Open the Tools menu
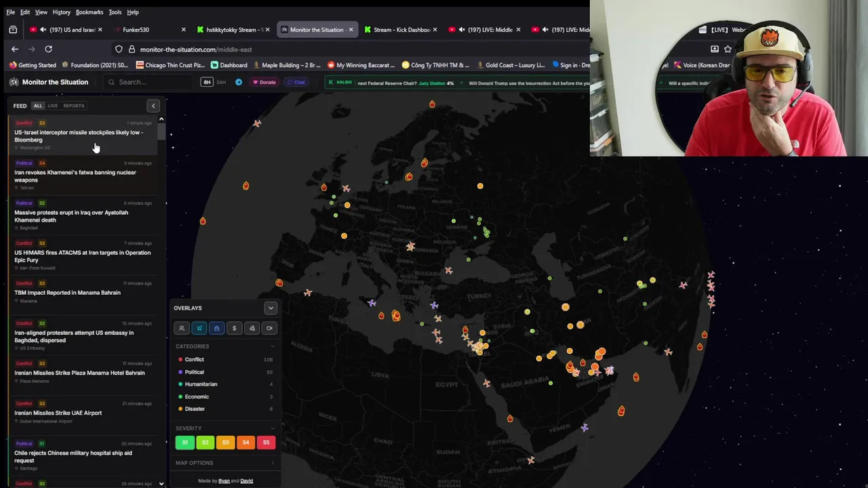Image resolution: width=868 pixels, height=488 pixels. pyautogui.click(x=115, y=12)
